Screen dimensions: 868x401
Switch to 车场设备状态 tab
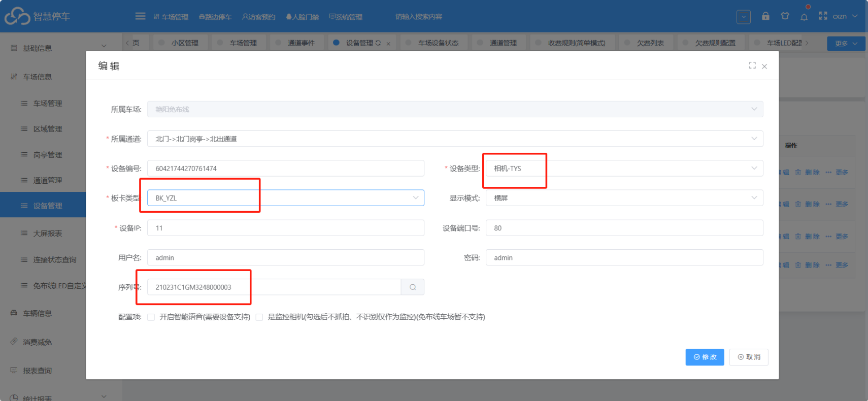point(435,43)
